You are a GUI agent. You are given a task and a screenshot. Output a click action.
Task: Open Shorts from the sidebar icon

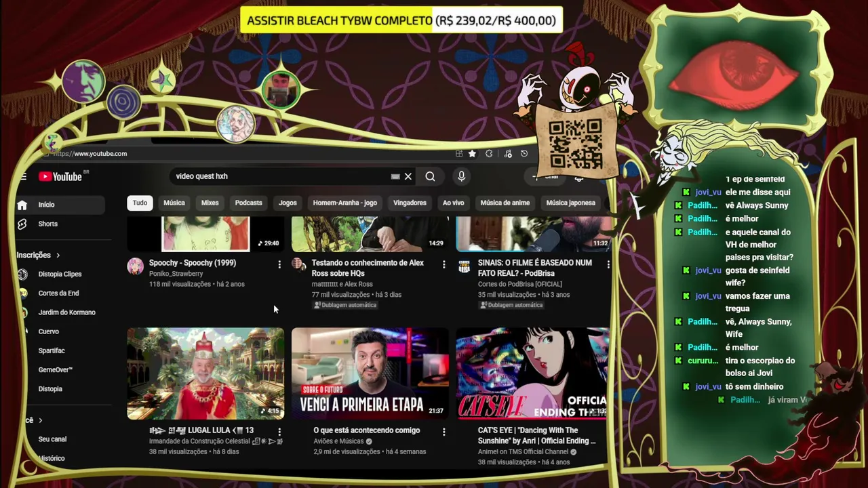click(22, 224)
